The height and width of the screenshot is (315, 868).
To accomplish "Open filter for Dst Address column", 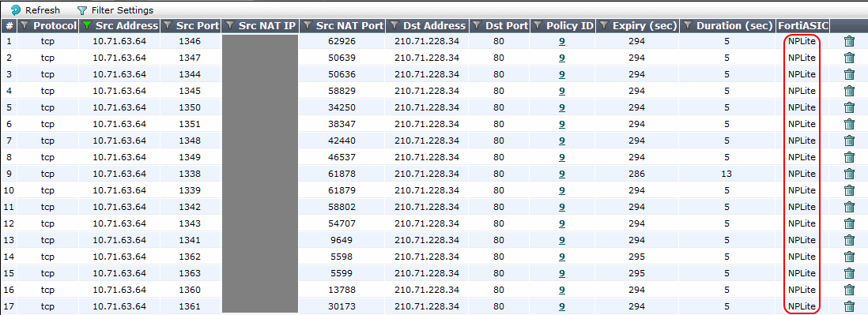I will pos(394,25).
